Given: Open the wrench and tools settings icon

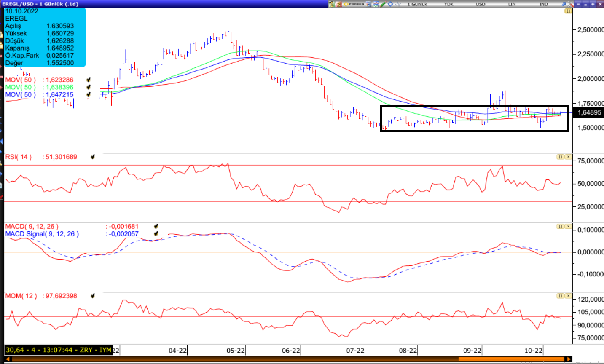Looking at the screenshot, I should (571, 4).
